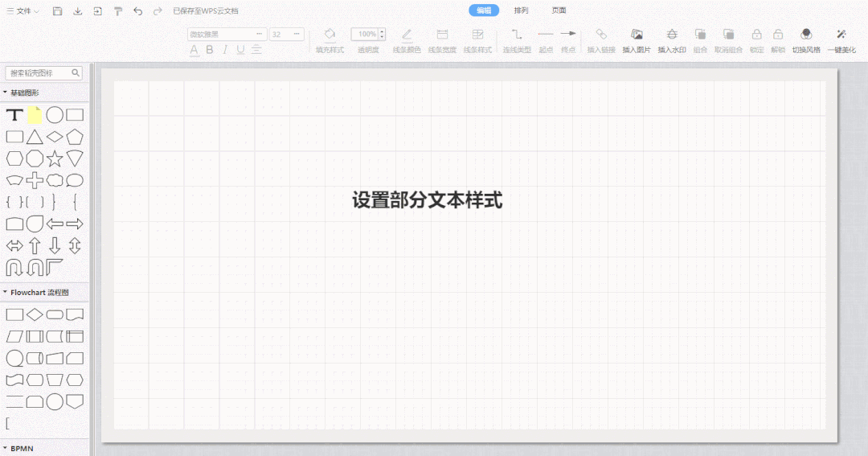
Task: Select the hexagon shape
Action: coord(14,159)
